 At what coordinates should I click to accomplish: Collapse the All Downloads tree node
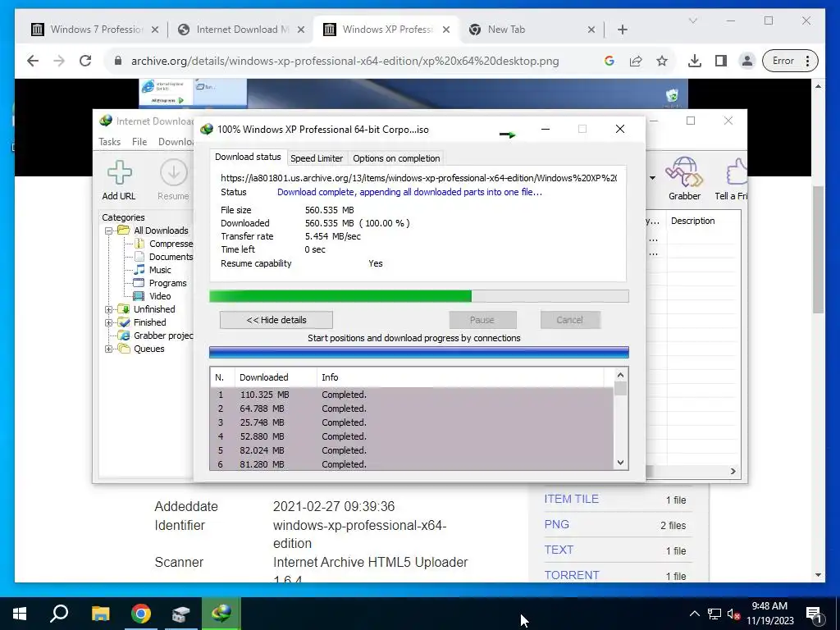coord(108,231)
